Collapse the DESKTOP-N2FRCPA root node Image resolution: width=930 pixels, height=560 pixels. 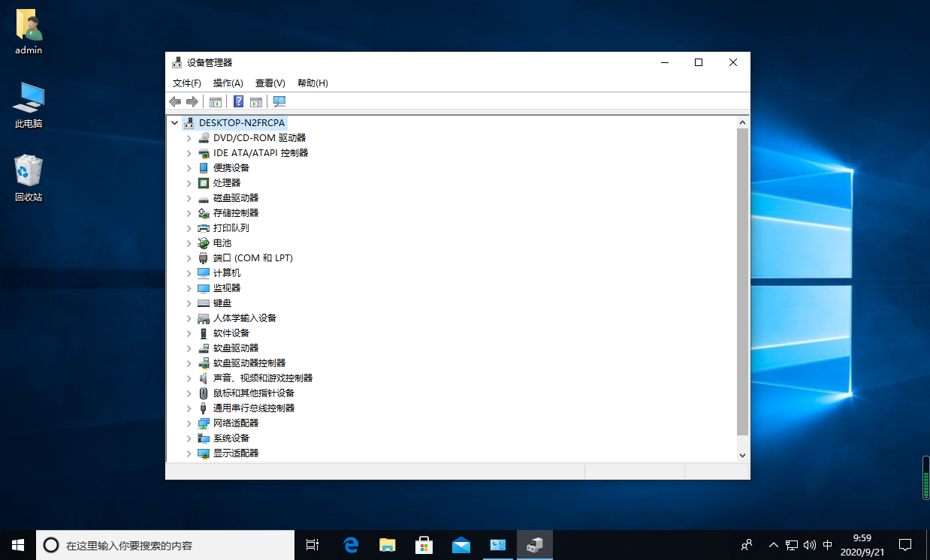click(175, 122)
